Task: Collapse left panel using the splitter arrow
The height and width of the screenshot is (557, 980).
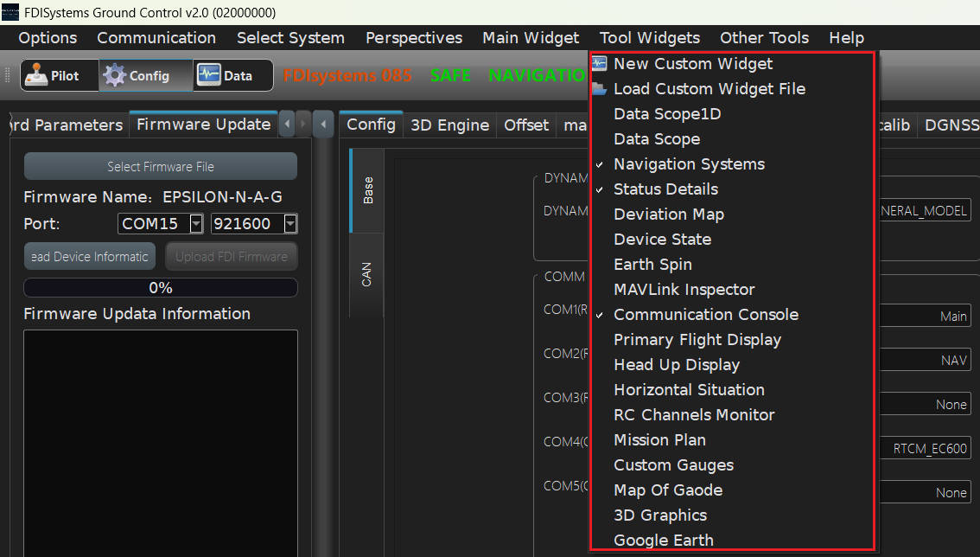Action: (323, 124)
